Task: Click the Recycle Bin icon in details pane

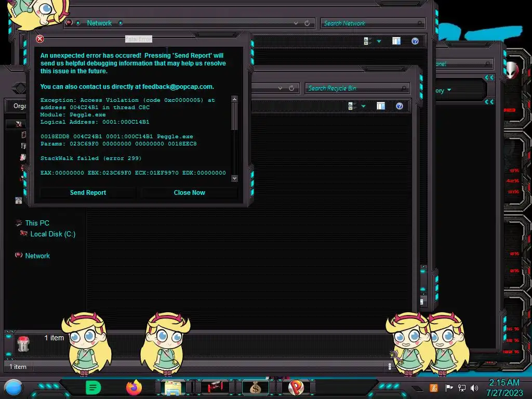Action: pyautogui.click(x=23, y=344)
